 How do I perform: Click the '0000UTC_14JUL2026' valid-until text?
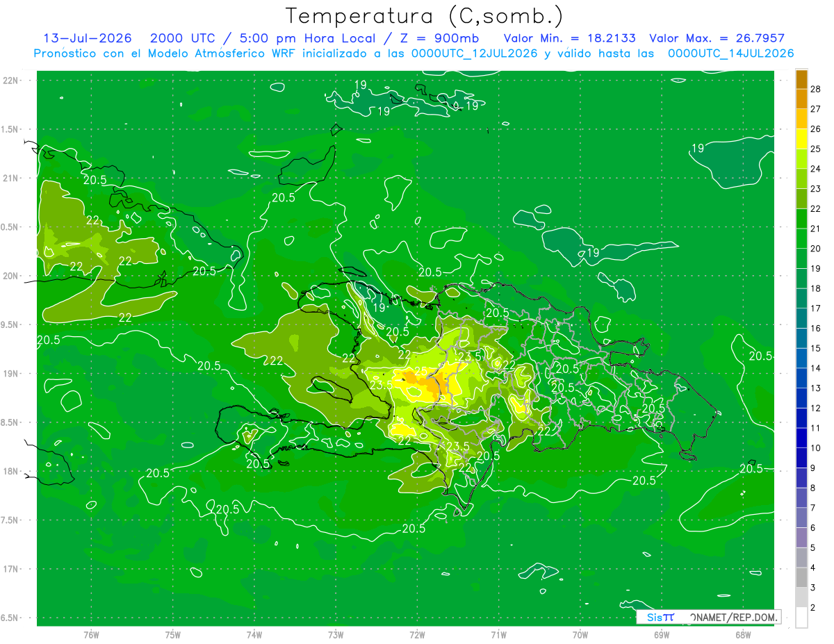[x=730, y=53]
